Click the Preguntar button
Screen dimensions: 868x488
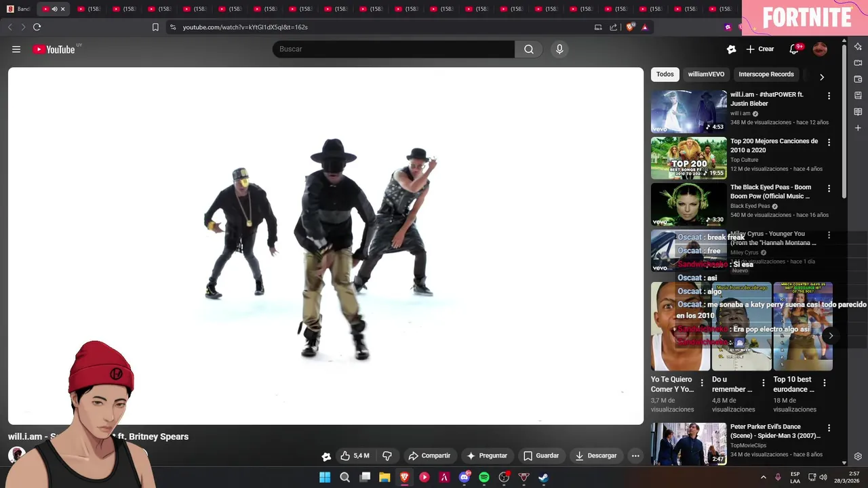point(487,455)
